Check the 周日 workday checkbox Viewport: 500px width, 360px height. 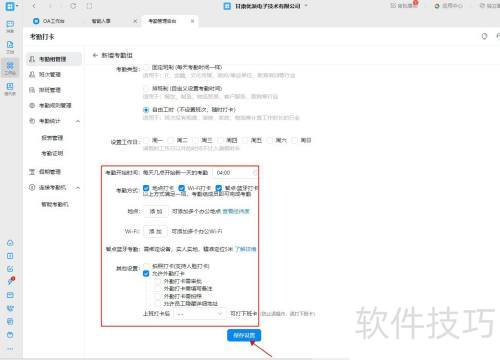pyautogui.click(x=295, y=140)
